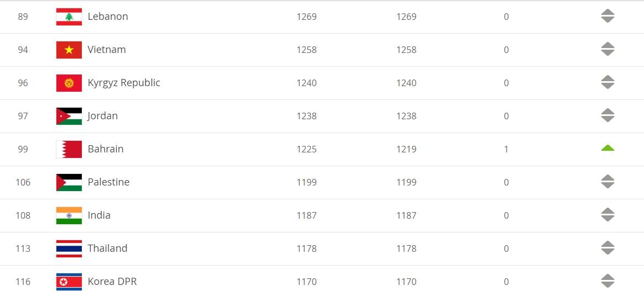Open the Kyrgyz Republic team link
644x291 pixels.
(124, 83)
